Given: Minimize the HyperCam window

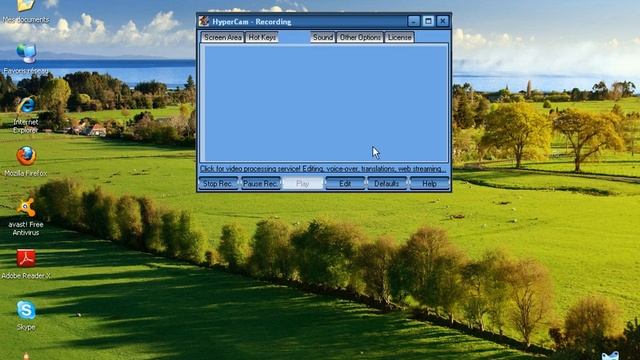Looking at the screenshot, I should tap(413, 21).
